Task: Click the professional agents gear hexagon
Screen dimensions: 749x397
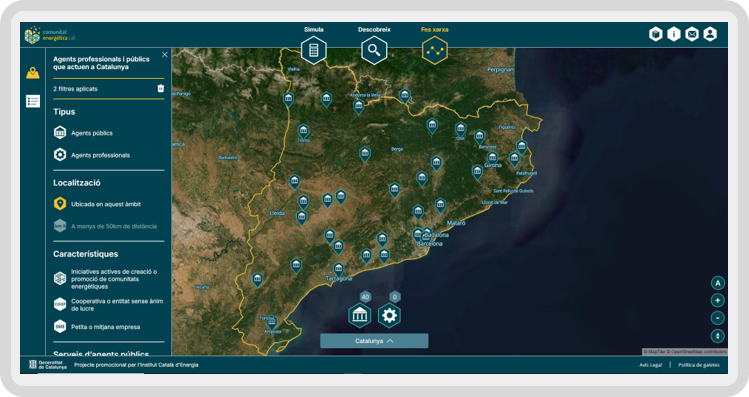Action: (x=389, y=315)
